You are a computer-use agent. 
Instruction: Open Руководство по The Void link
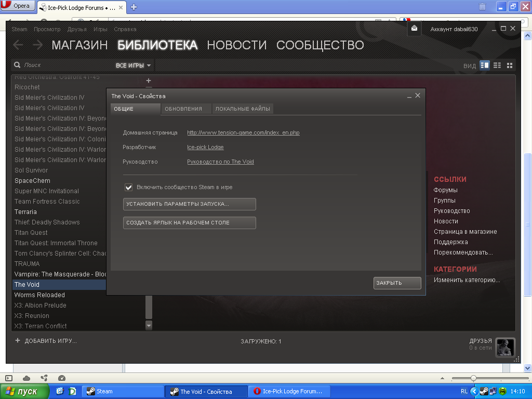(220, 162)
